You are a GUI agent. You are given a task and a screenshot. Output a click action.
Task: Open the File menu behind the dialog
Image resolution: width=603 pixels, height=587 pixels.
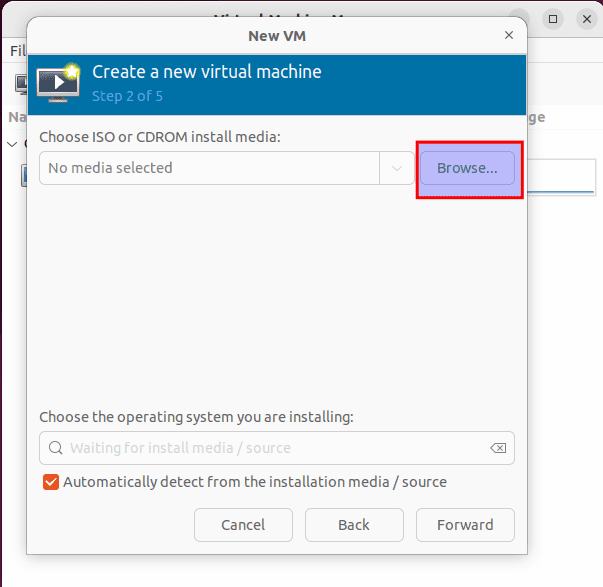(x=17, y=50)
